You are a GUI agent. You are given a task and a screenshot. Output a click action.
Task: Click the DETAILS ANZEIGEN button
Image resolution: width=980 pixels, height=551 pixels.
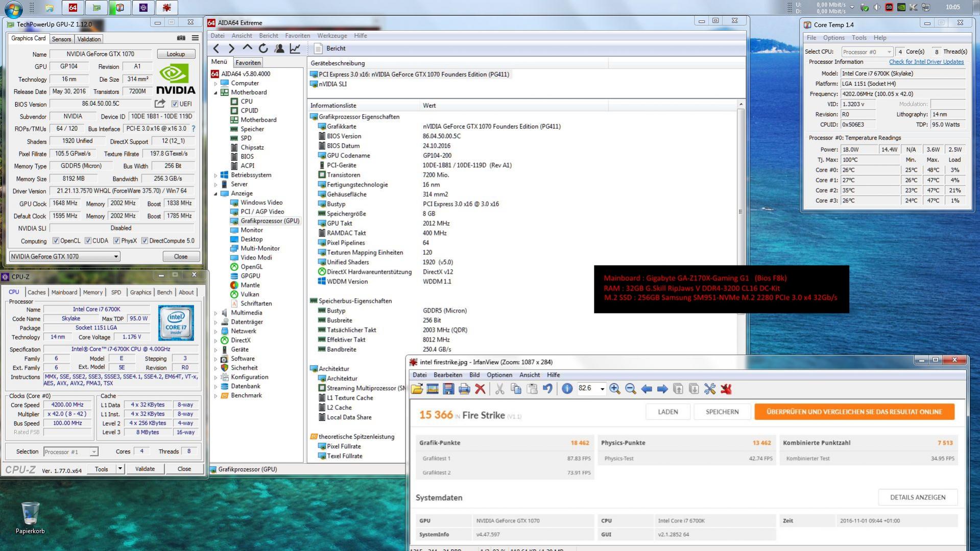[918, 497]
